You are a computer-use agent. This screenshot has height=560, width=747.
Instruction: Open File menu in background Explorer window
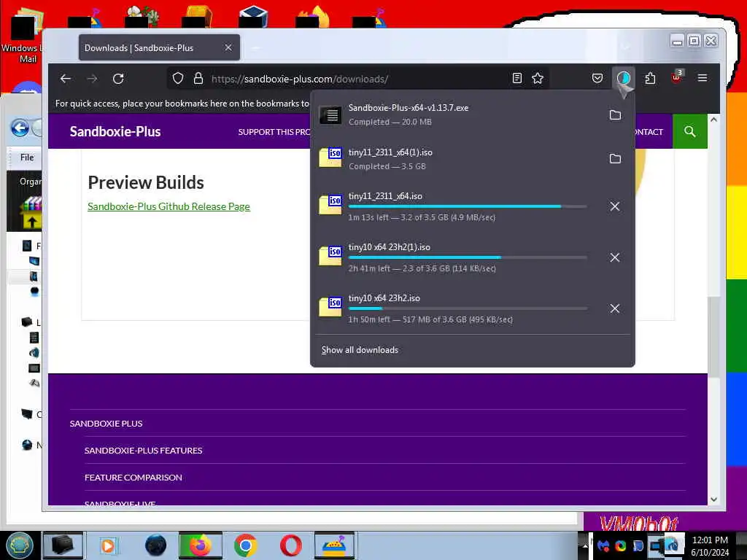click(27, 157)
